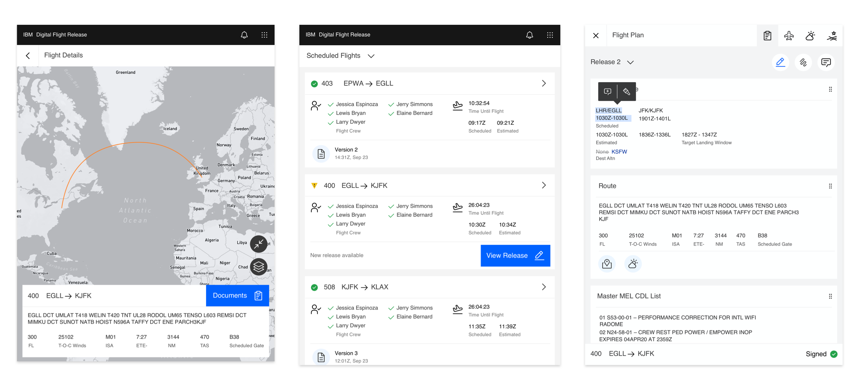This screenshot has height=390, width=868.
Task: Open notifications bell in Scheduled Flights screen
Action: pos(530,35)
